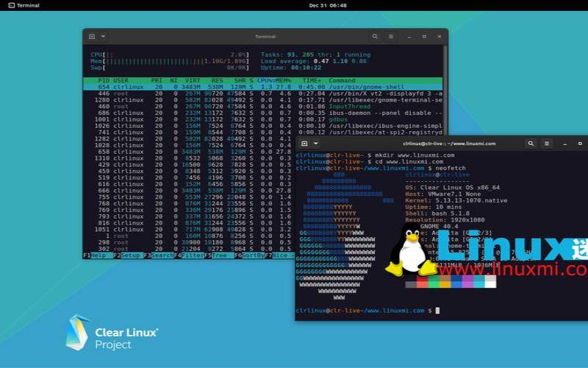Click F2 Setup in htop footer
Image resolution: width=588 pixels, height=368 pixels.
(128, 255)
